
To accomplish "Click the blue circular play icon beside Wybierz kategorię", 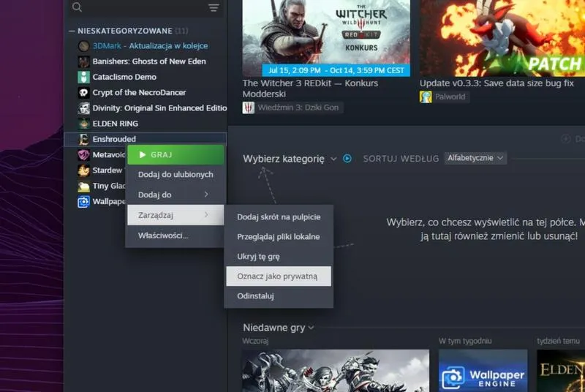I will [x=347, y=159].
